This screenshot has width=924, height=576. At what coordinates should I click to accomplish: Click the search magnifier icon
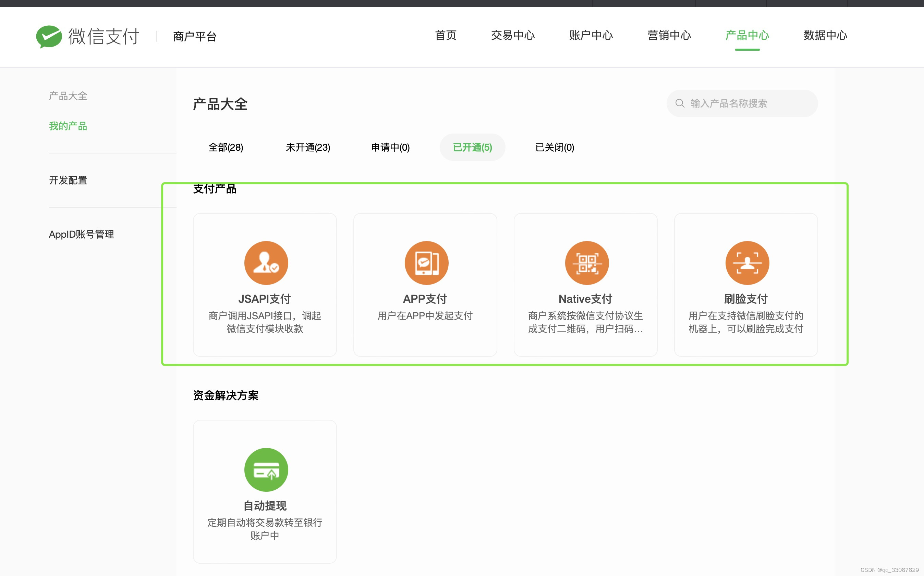680,103
